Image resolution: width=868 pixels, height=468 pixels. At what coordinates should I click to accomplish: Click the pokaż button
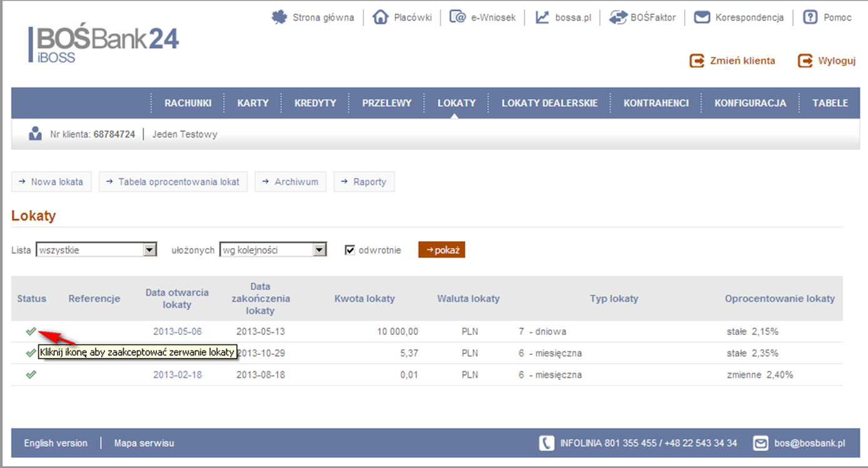tap(442, 250)
